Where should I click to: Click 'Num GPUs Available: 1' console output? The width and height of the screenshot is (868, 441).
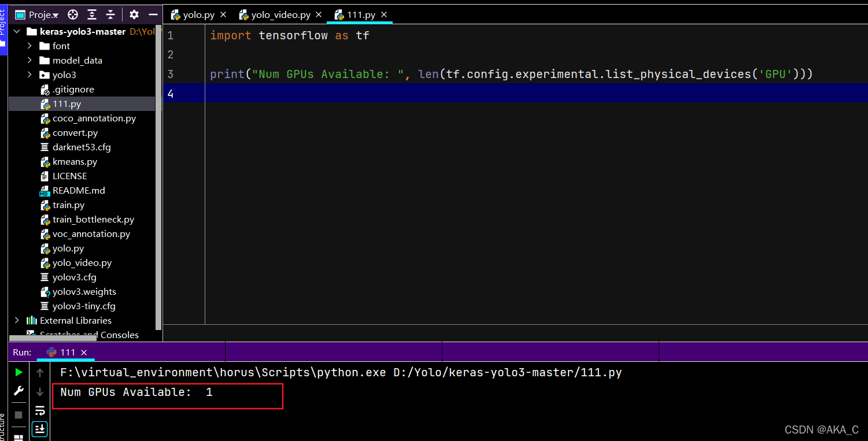[136, 392]
